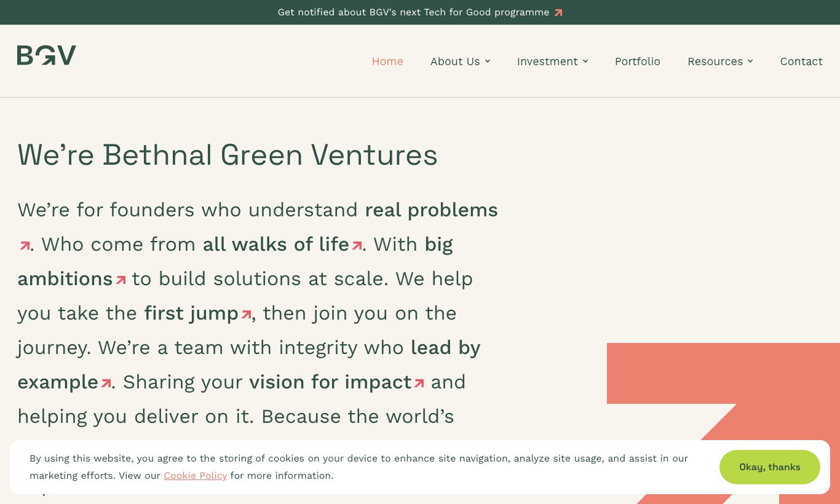Click arrow icon after 'first jump'
Viewport: 840px width, 504px height.
pyautogui.click(x=246, y=314)
